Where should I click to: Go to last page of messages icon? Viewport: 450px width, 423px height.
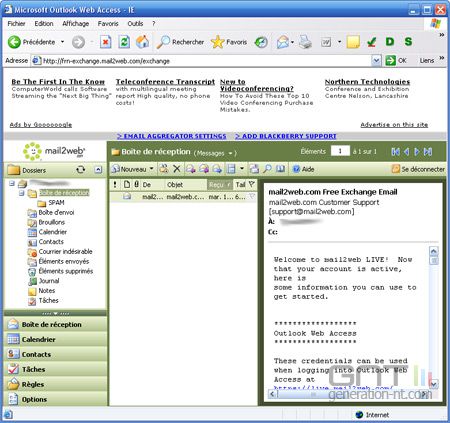click(428, 152)
